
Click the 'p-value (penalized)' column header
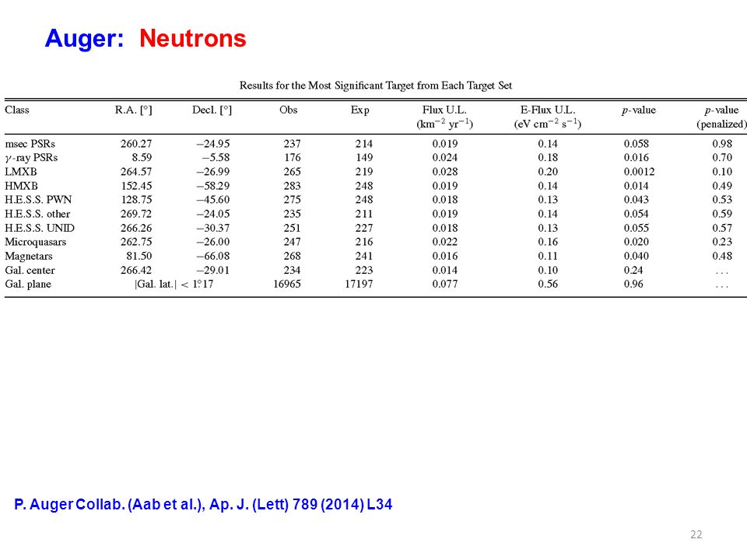pyautogui.click(x=721, y=117)
